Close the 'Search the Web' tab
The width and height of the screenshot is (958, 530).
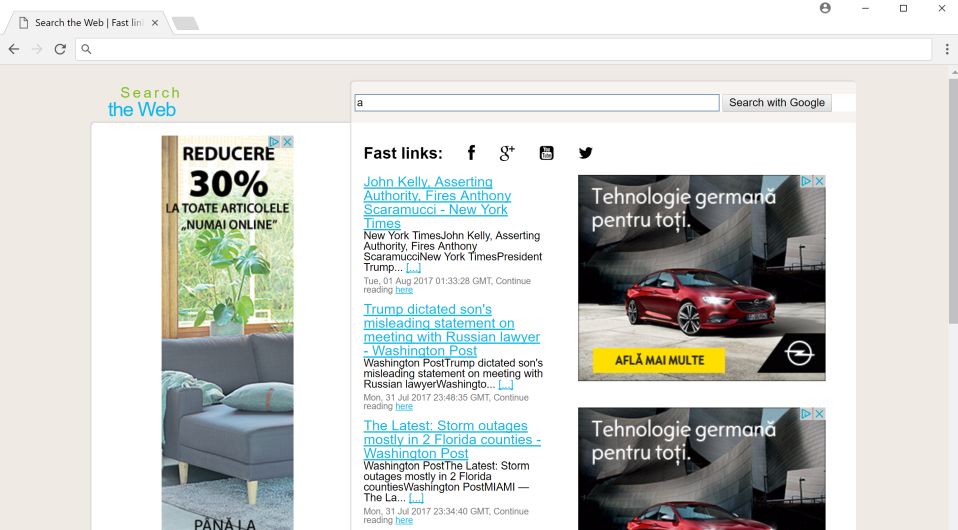[x=155, y=23]
